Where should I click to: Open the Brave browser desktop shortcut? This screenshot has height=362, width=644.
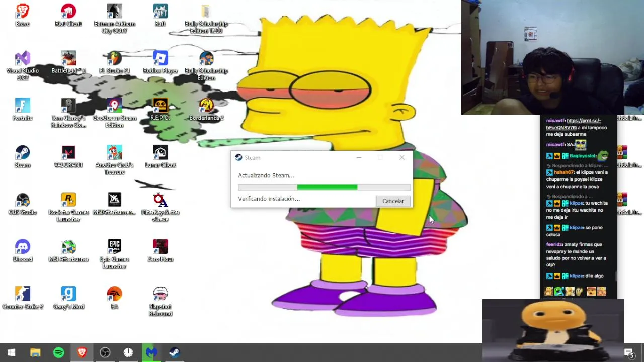coord(22,15)
